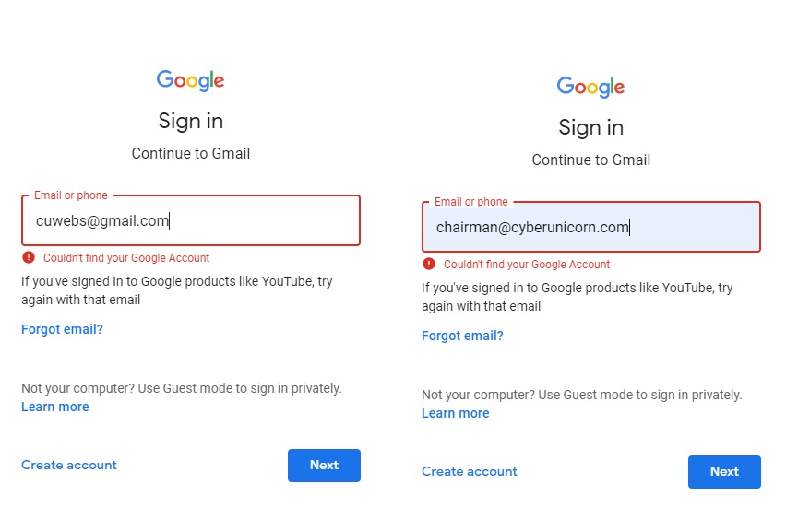Click the error message text under chairman@cyberunicorn.com

click(527, 265)
